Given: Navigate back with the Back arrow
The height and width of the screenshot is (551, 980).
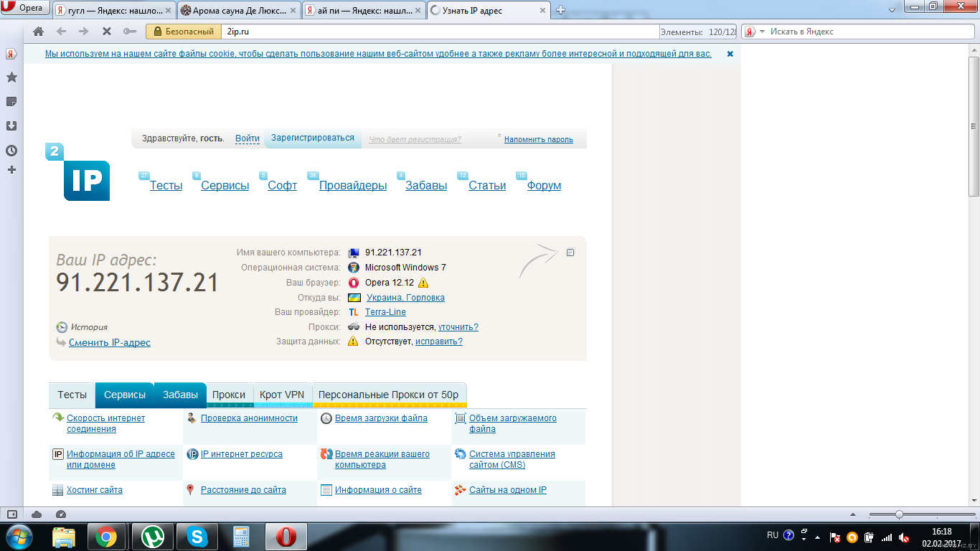Looking at the screenshot, I should [x=61, y=32].
